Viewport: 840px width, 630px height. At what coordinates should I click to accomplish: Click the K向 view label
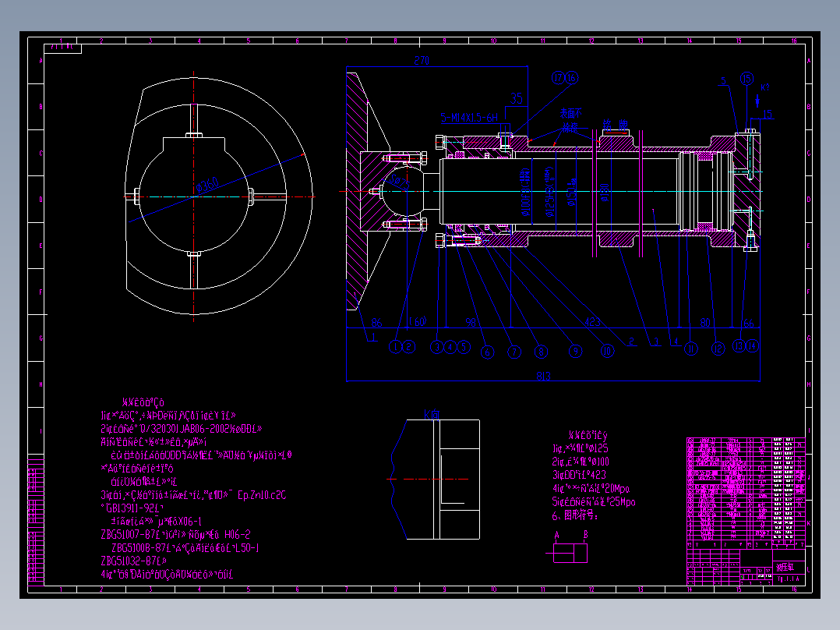(432, 415)
